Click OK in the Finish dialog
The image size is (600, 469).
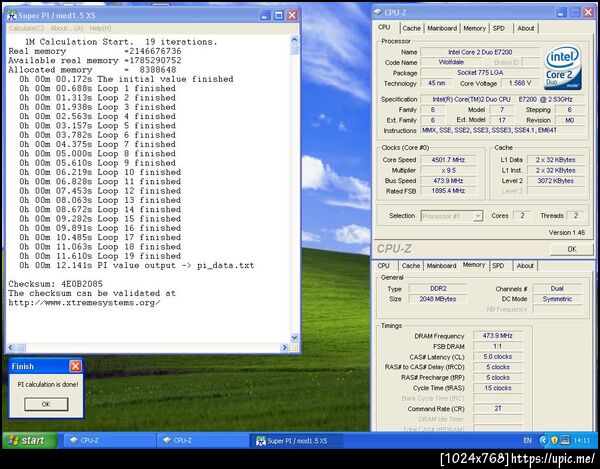tap(46, 404)
